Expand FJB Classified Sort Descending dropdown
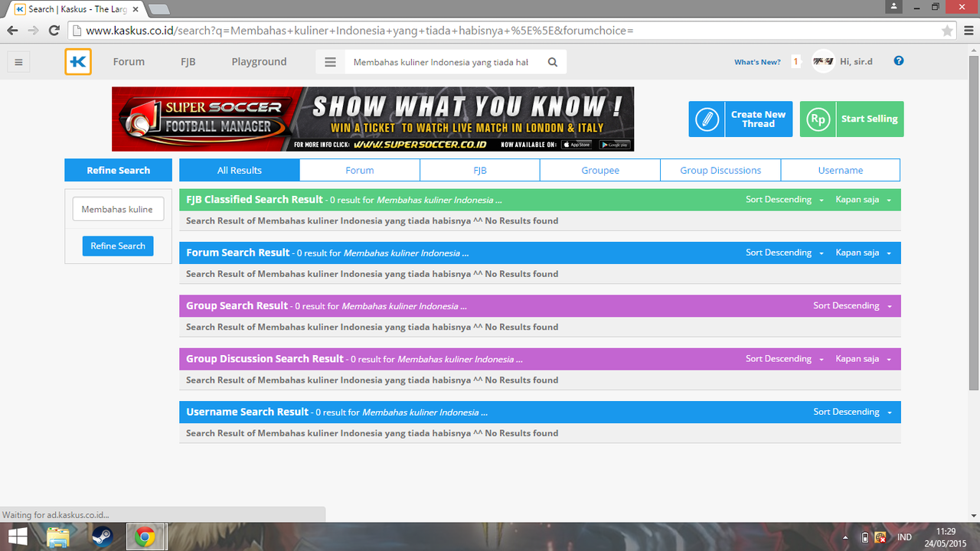 pos(785,200)
